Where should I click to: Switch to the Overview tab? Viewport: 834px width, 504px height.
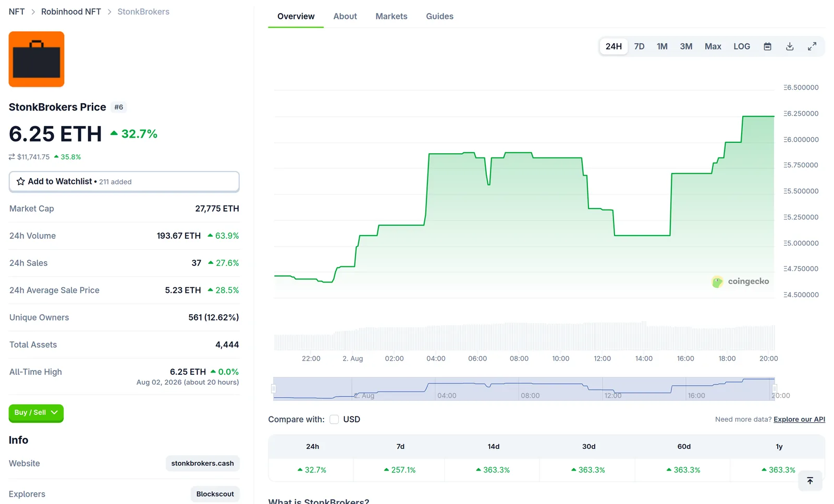pos(296,16)
